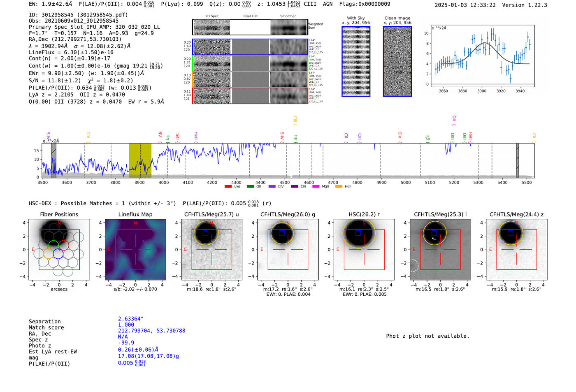The image size is (576, 392).
Task: Open the Lineflux Map image
Action: pos(135,250)
